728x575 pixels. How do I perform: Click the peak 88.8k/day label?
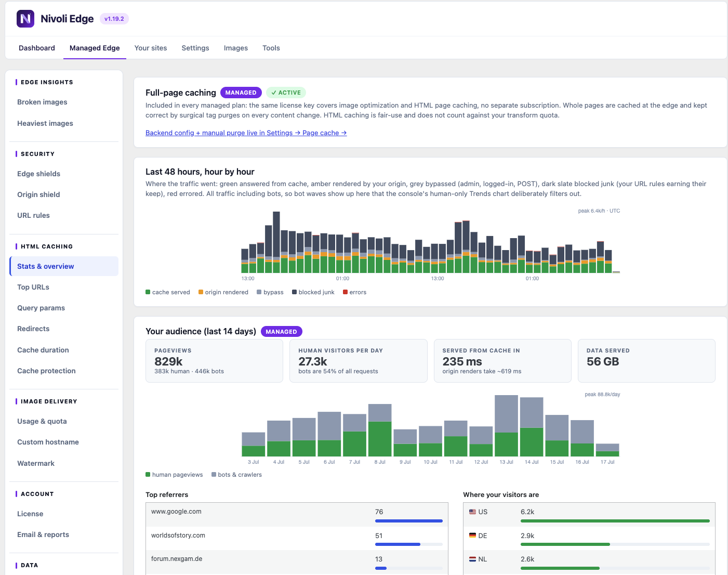pyautogui.click(x=602, y=395)
